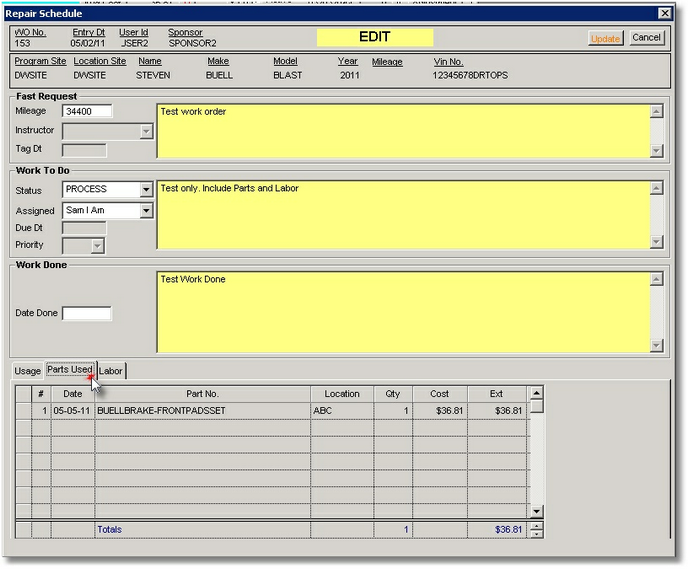Open the Labor tab

[111, 371]
